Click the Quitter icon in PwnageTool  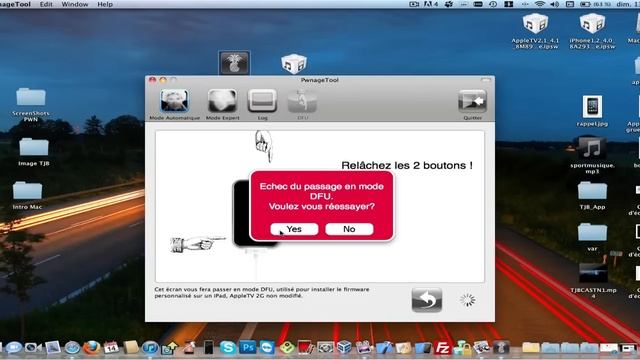[472, 104]
